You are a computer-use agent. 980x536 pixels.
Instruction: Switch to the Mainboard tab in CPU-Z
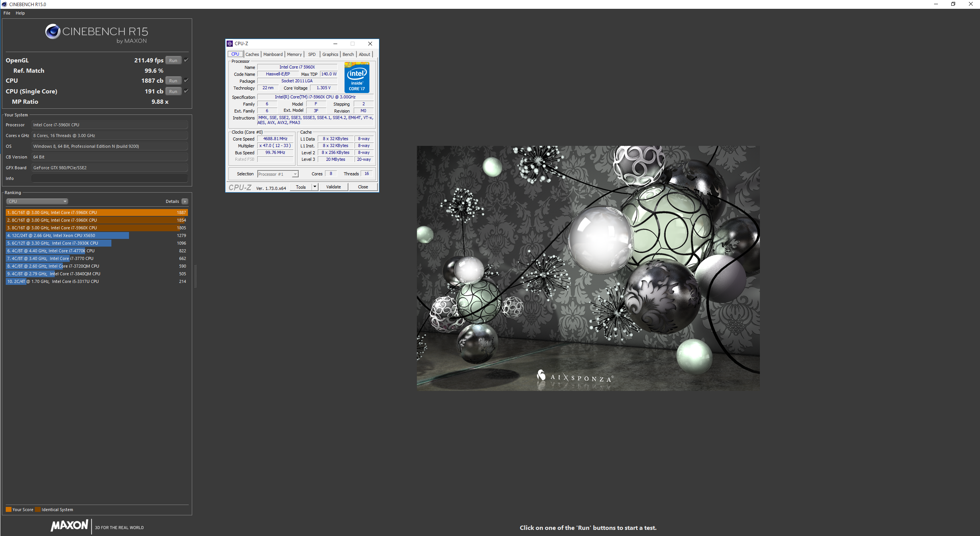(273, 54)
